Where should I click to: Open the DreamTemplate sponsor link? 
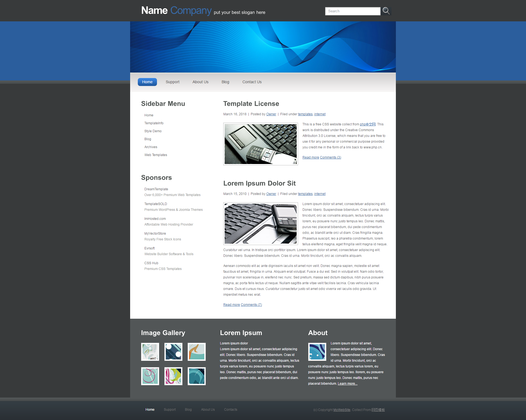156,189
